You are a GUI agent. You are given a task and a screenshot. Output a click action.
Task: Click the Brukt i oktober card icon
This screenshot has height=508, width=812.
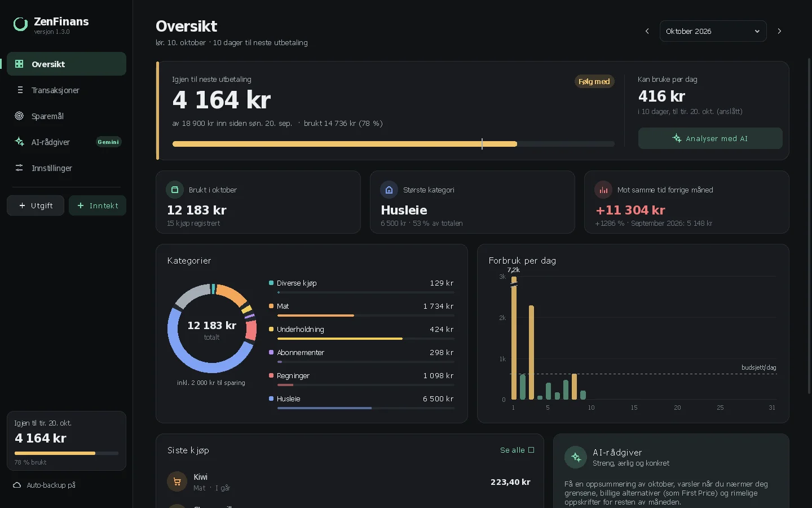pos(175,190)
